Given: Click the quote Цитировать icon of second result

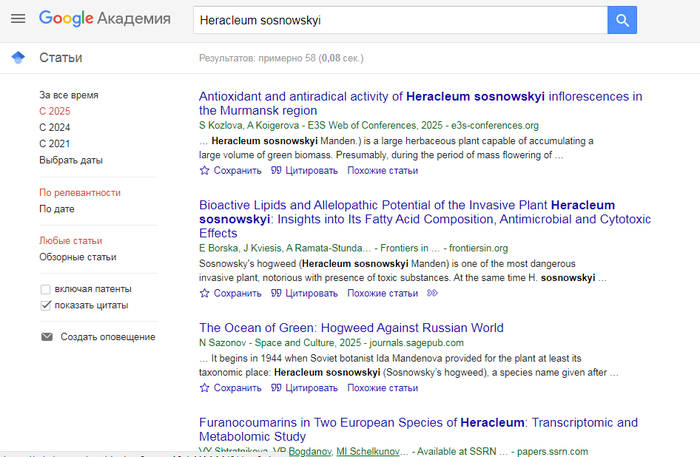Looking at the screenshot, I should tap(277, 293).
